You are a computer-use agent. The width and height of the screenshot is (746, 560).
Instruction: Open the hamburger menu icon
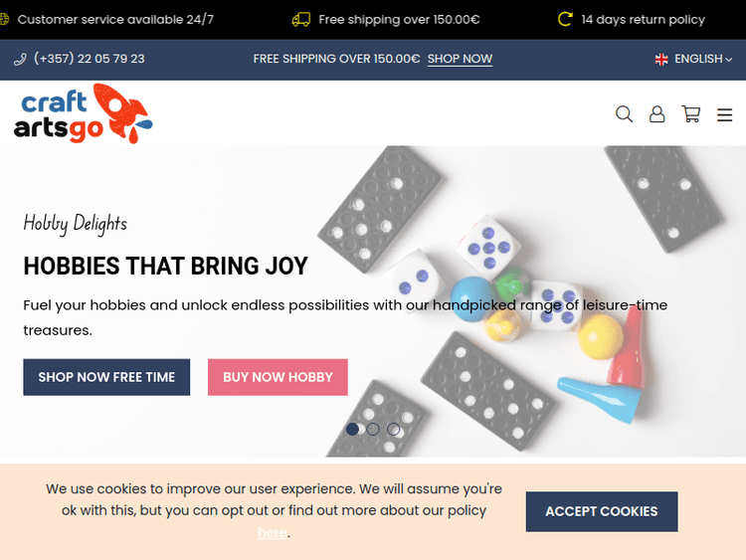coord(724,114)
